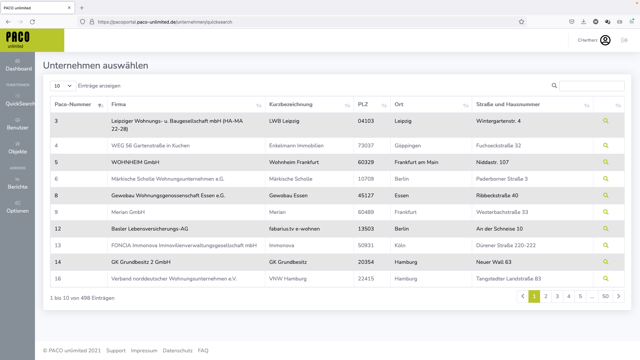The width and height of the screenshot is (640, 360).
Task: Sort table by PLZ column
Action: coord(372,104)
